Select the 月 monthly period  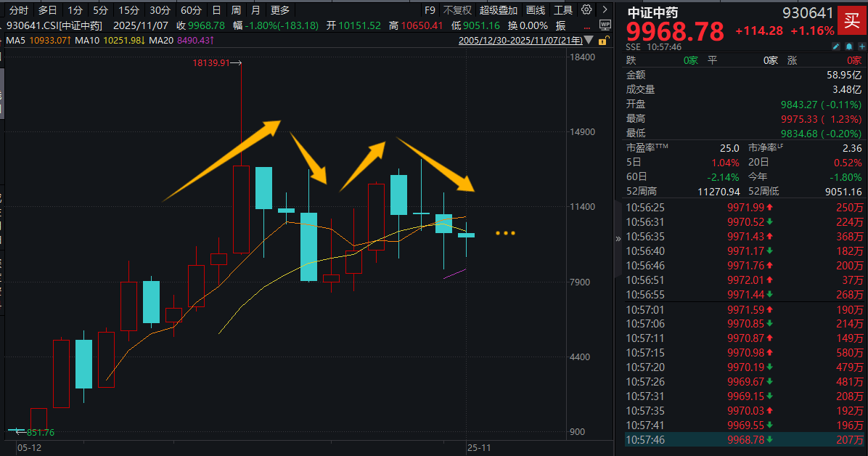coord(255,10)
